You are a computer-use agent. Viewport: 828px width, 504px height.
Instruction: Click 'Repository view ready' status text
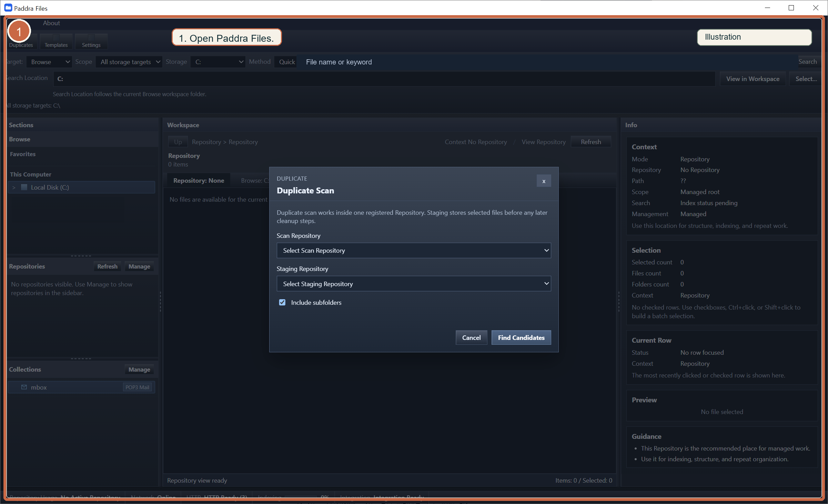click(197, 481)
